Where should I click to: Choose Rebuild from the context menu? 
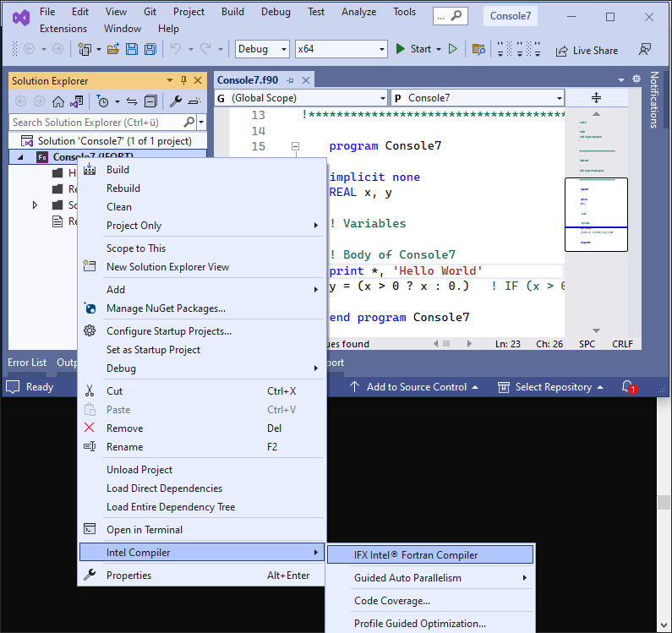point(123,188)
